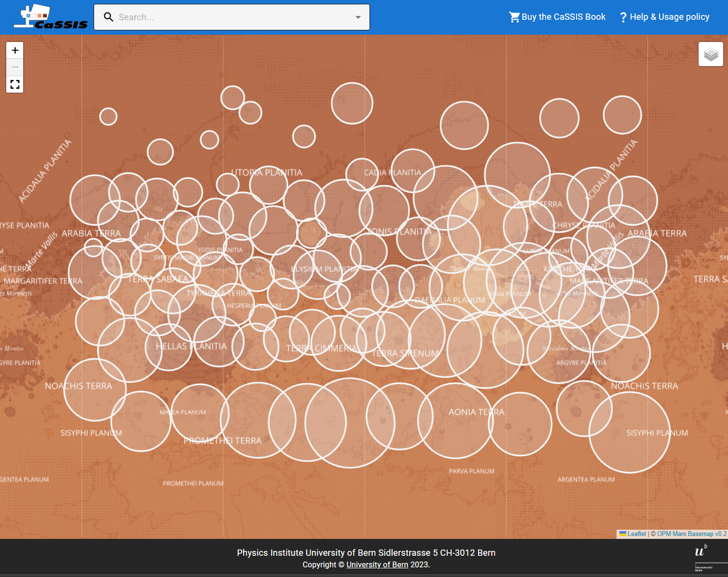The width and height of the screenshot is (728, 577).
Task: Toggle fullscreen map view
Action: (15, 84)
